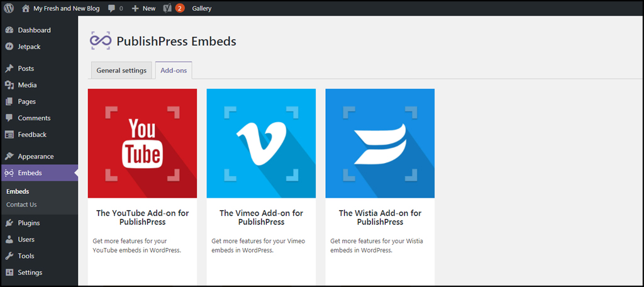Click 'The Wistia Add-on for PublishPress' title

380,218
